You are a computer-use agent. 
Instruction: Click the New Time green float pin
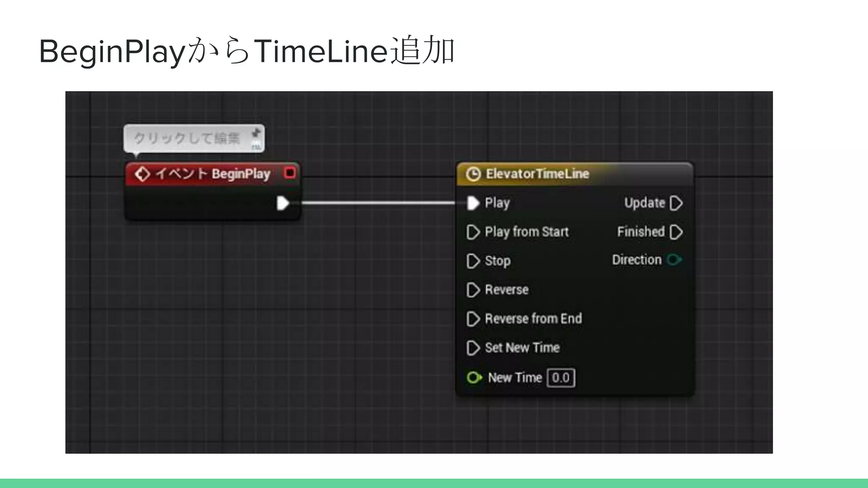point(474,377)
